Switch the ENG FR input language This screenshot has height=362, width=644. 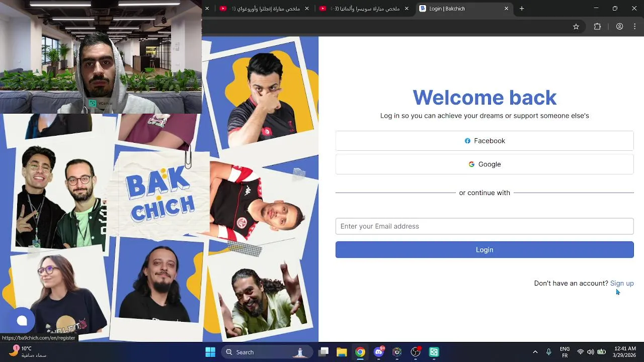565,352
